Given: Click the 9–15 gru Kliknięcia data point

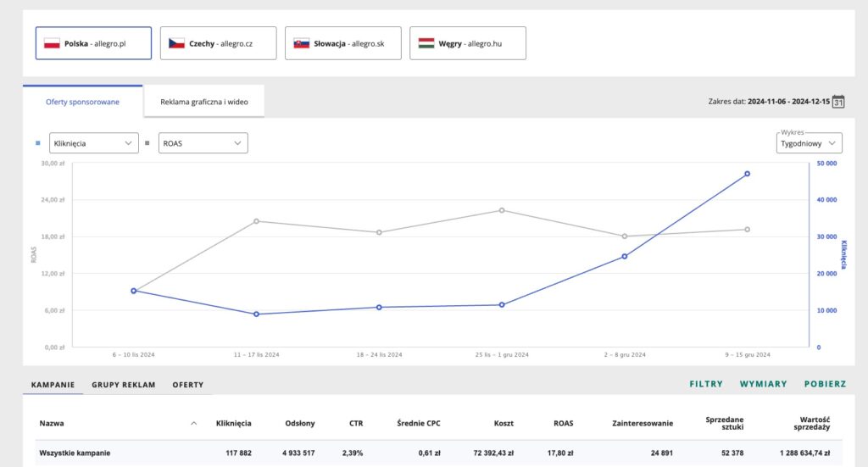Looking at the screenshot, I should click(747, 174).
